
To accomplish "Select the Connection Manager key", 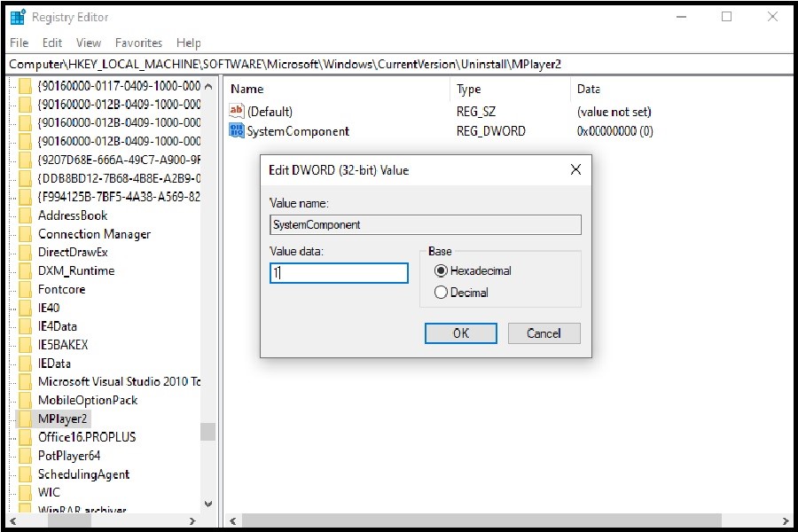I will click(94, 234).
